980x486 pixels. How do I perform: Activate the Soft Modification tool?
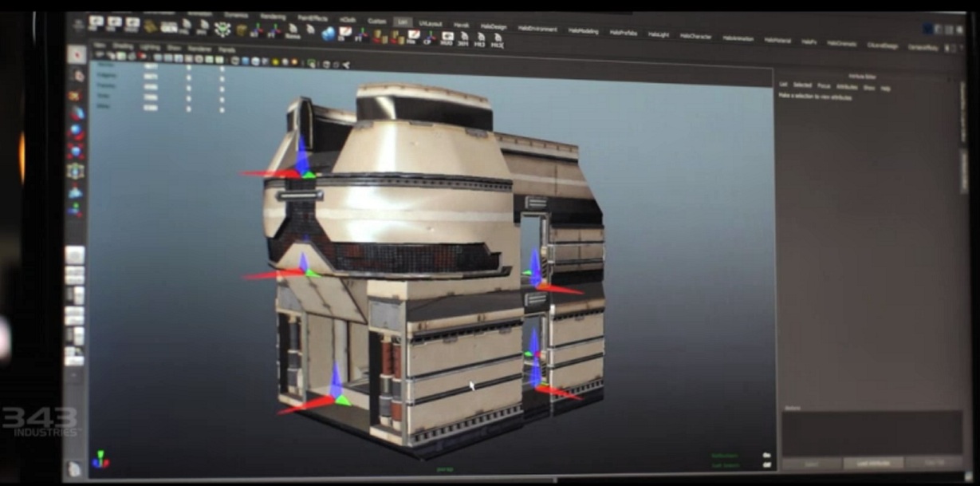pyautogui.click(x=76, y=192)
